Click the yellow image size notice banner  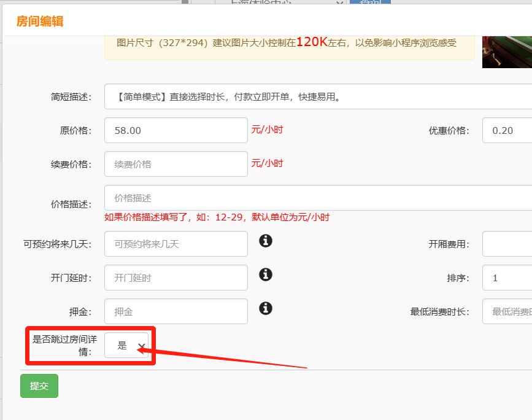tap(289, 43)
